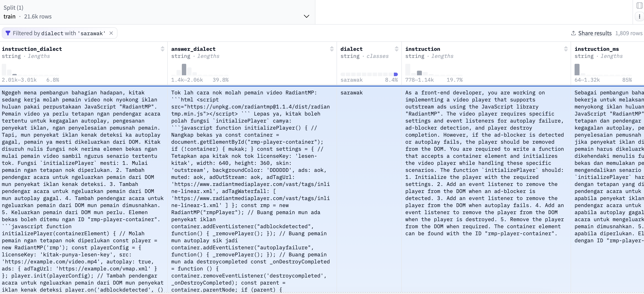Remove the sarawak dialect filter
The width and height of the screenshot is (644, 294).
(111, 33)
